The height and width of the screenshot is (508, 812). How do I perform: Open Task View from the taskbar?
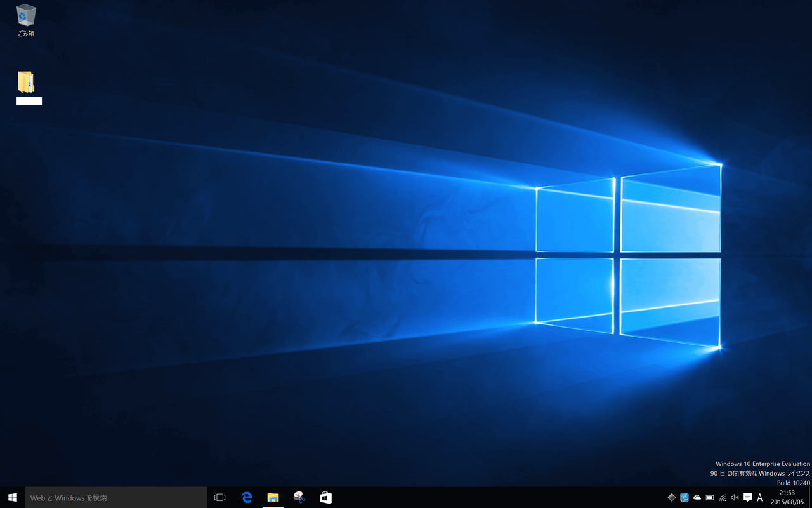coord(220,498)
